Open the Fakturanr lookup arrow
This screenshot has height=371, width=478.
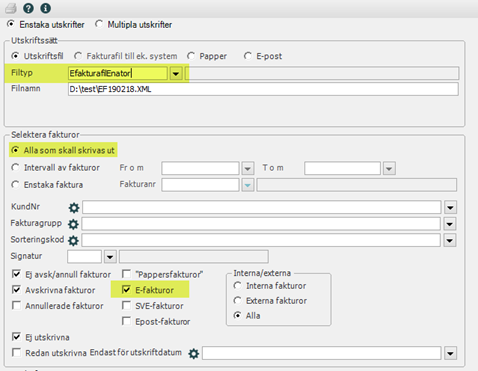pyautogui.click(x=248, y=185)
